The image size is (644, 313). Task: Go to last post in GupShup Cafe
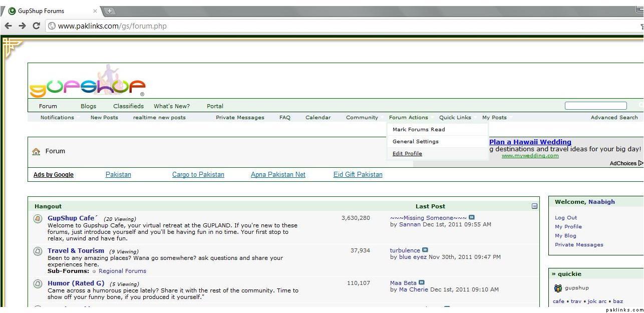(x=472, y=218)
